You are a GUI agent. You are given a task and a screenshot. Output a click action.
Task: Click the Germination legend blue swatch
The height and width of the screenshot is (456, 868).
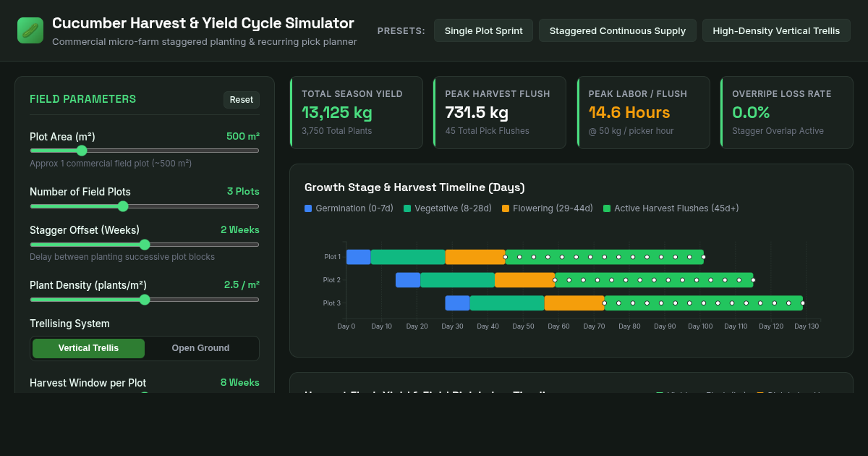click(x=308, y=208)
